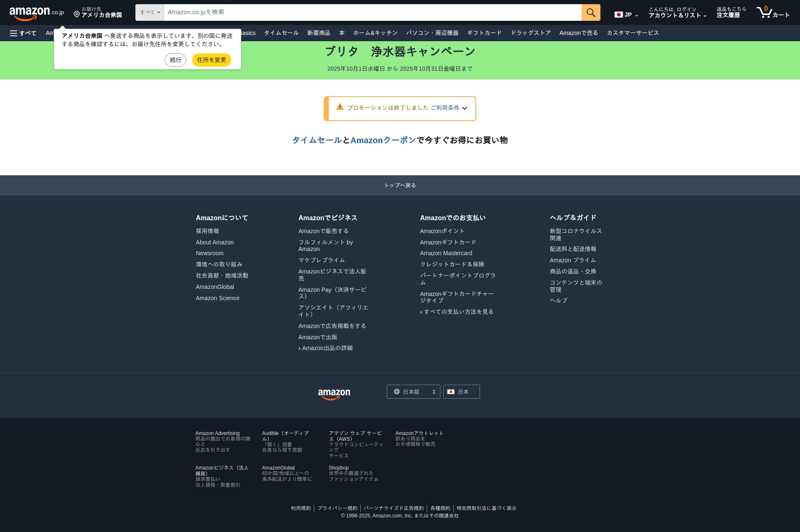800x532 pixels.
Task: Open the 商品の返品・交換 link
Action: point(573,271)
